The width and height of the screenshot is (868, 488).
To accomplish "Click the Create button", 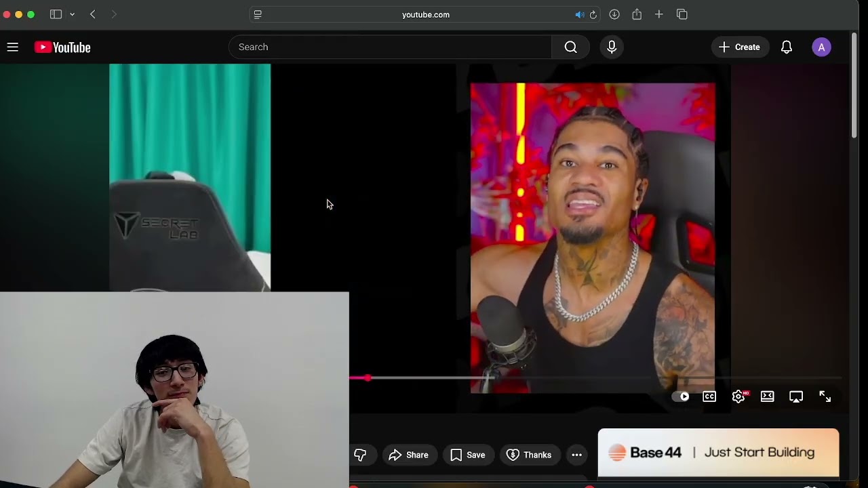I will (x=740, y=47).
